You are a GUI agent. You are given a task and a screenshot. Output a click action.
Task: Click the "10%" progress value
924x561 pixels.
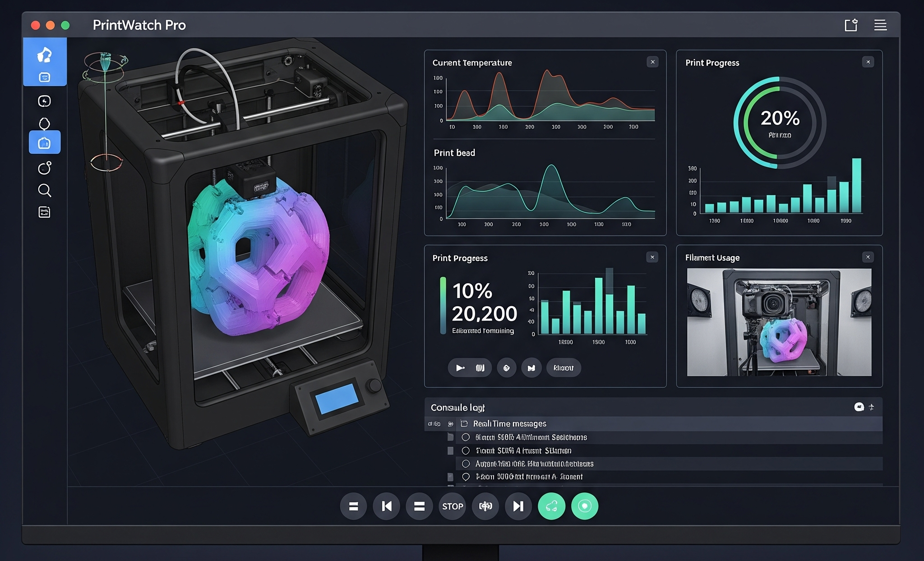pos(472,291)
